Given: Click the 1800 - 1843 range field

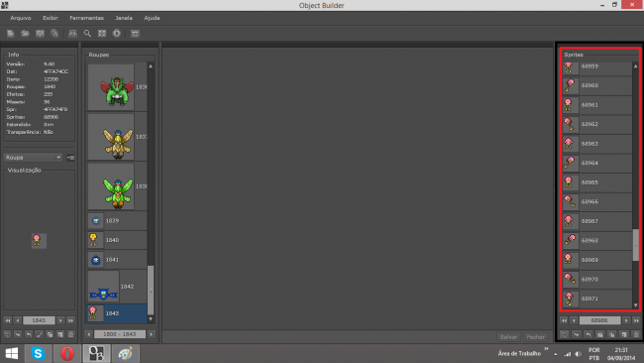Looking at the screenshot, I should 120,334.
